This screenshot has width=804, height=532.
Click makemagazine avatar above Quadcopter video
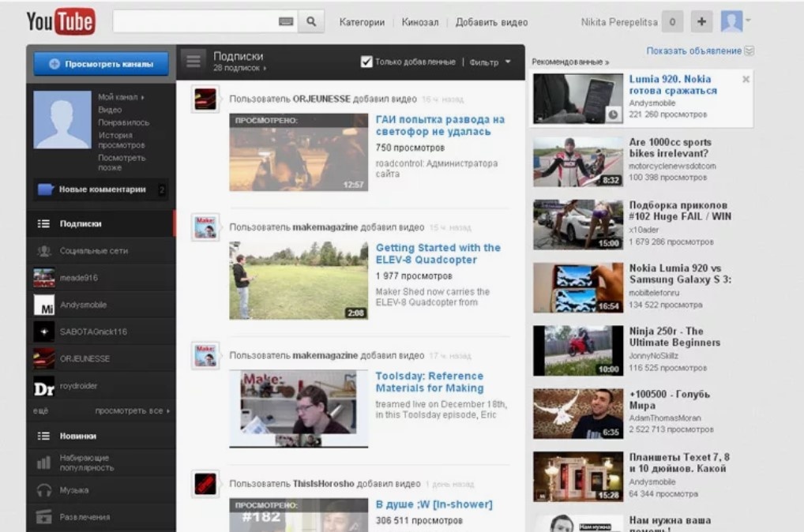click(205, 227)
